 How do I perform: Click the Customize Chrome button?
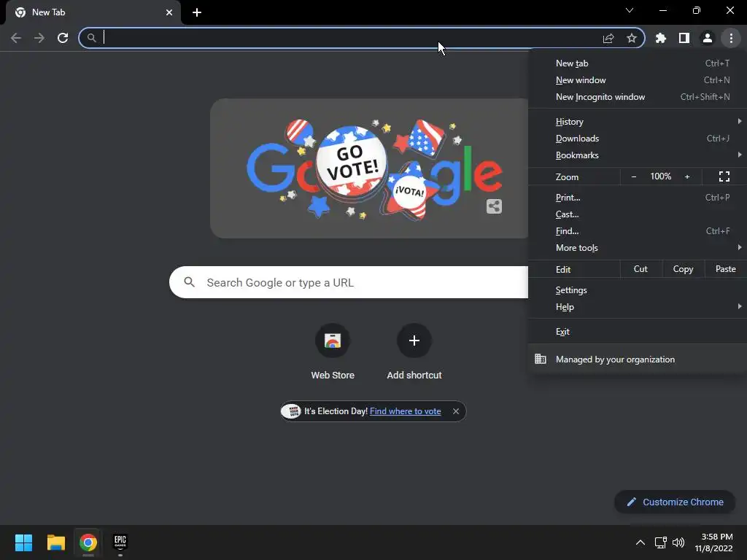click(x=675, y=502)
